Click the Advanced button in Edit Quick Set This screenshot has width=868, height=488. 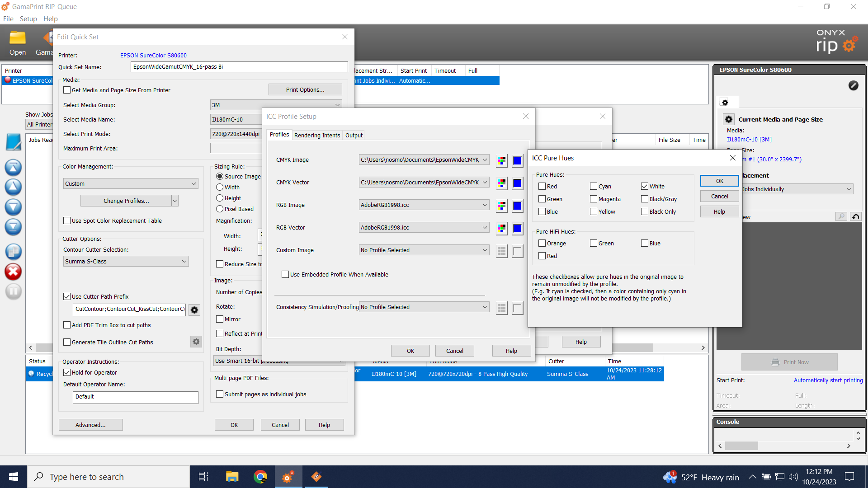tap(90, 425)
